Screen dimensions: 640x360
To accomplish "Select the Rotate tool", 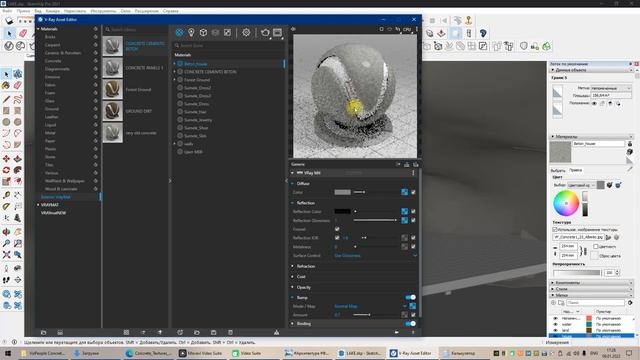I will (x=6, y=170).
